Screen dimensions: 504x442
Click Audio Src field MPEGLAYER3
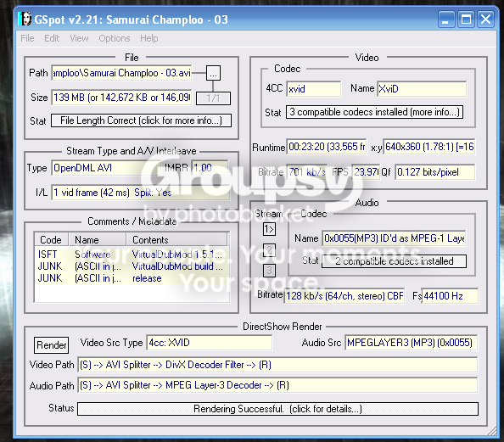click(412, 343)
